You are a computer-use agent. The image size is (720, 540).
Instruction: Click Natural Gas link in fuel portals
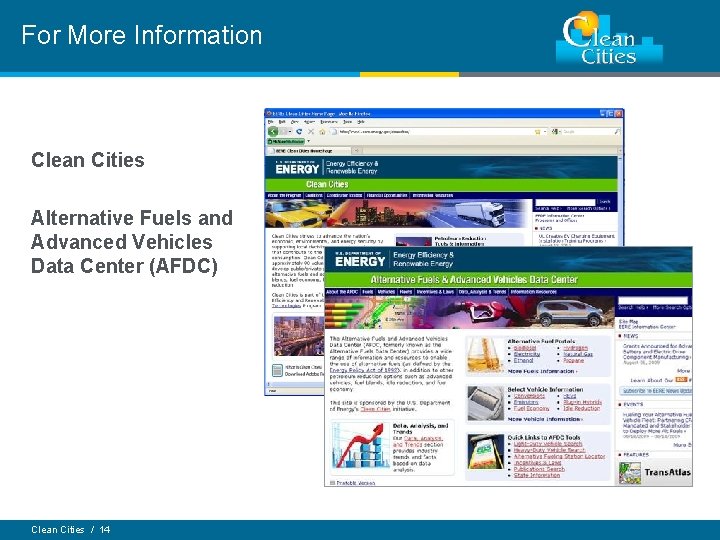[578, 354]
